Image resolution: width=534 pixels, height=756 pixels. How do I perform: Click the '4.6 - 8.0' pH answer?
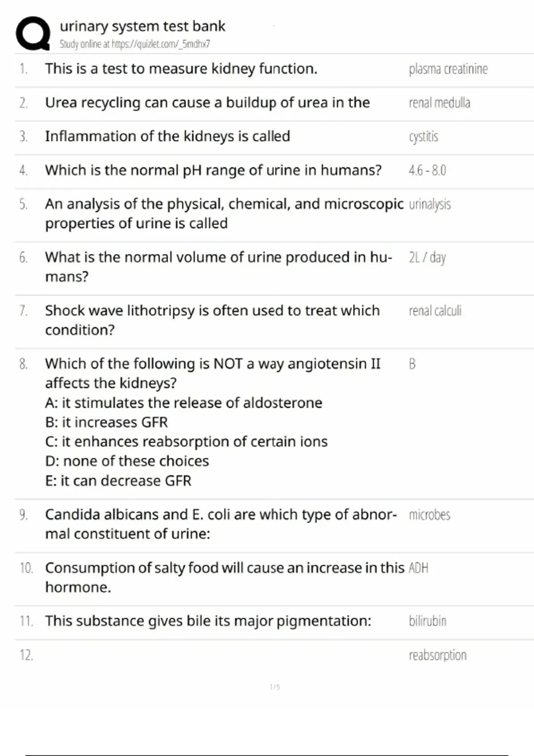pyautogui.click(x=427, y=170)
